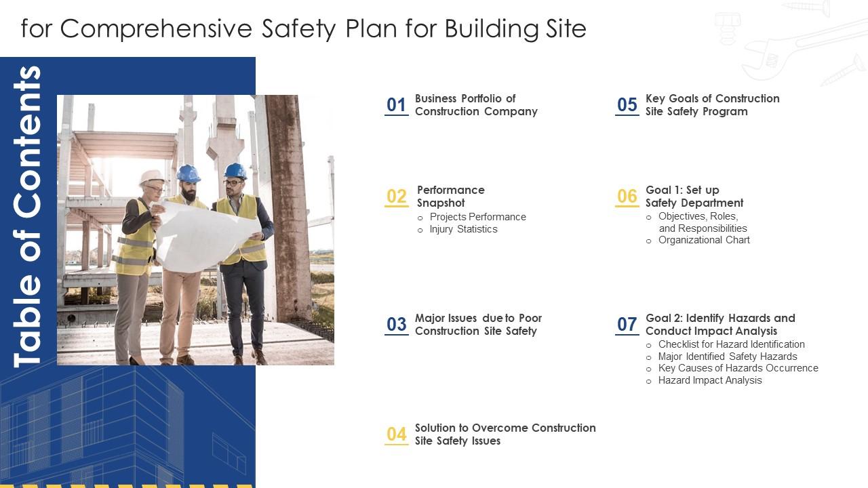Click the Goal 1: Set up Safety Department heading
Viewport: 868px width, 488px height.
(694, 197)
